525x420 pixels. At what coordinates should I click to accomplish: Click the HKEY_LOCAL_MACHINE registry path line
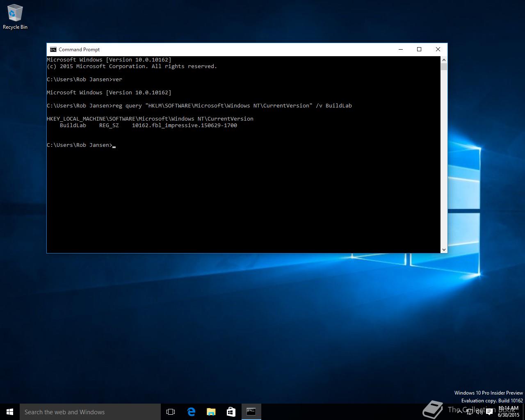tap(150, 119)
